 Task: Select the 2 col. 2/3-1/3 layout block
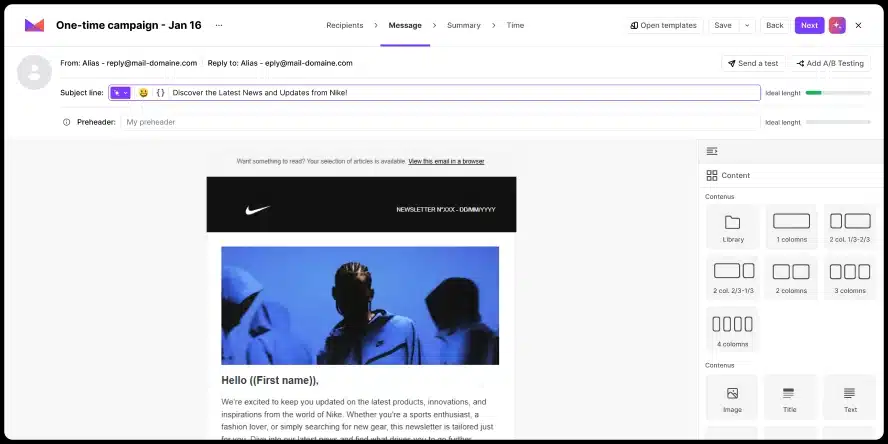coord(733,278)
